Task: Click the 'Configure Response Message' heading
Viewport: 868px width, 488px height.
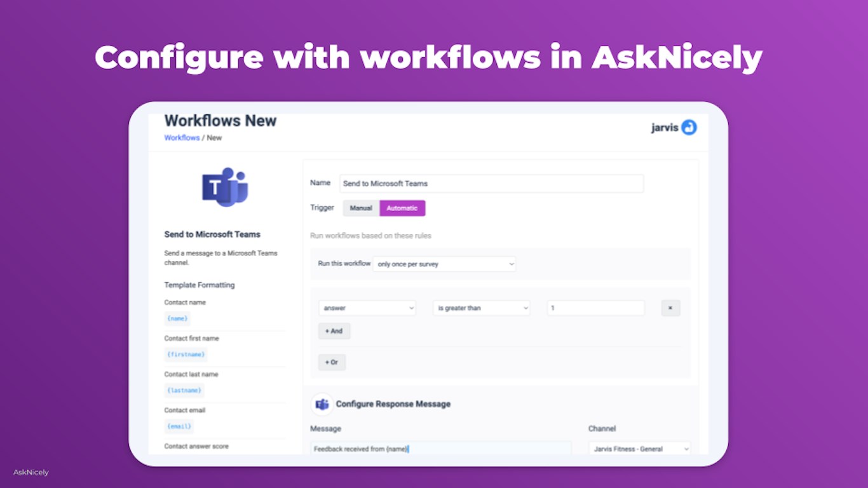Action: [x=393, y=404]
